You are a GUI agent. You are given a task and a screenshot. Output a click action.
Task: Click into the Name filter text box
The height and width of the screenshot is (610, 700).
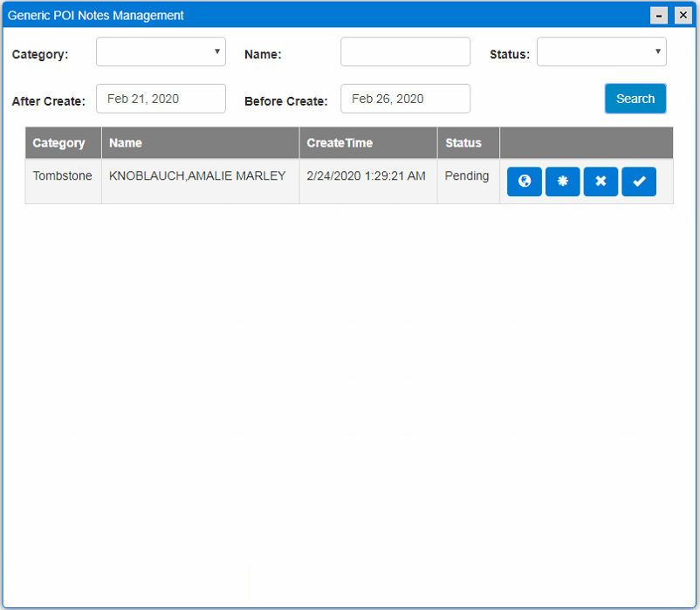[x=405, y=52]
